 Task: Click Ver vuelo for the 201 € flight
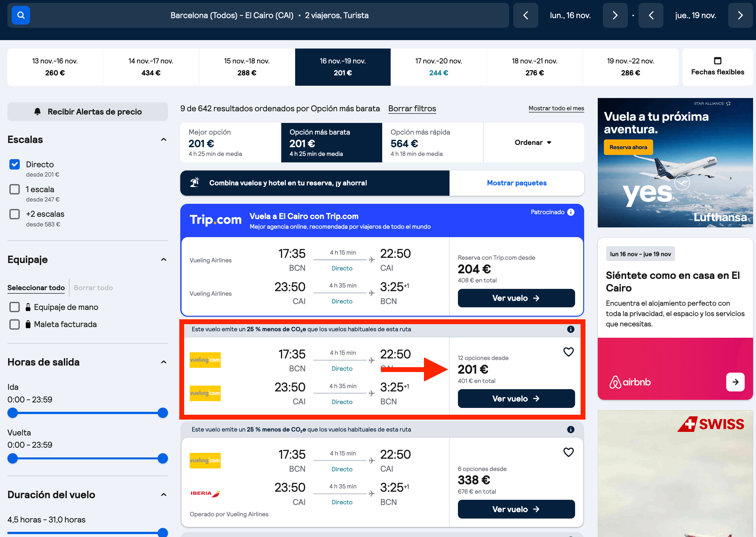tap(516, 399)
